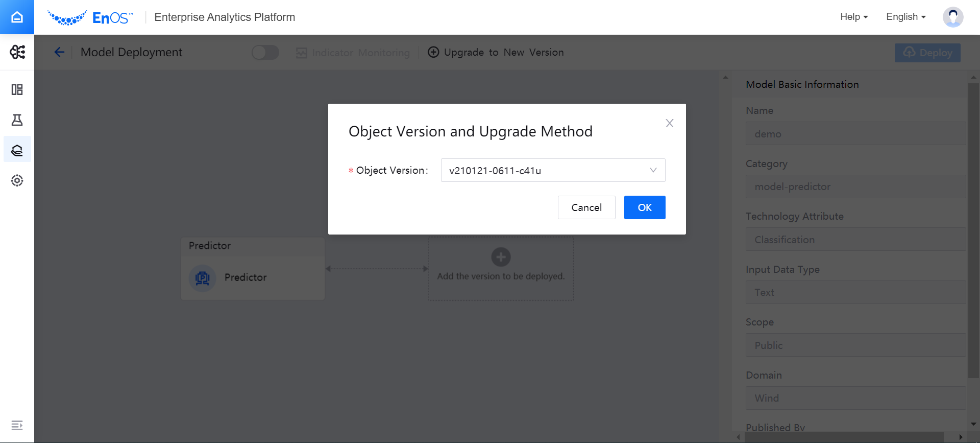This screenshot has height=443, width=980.
Task: Click the Model Deployment page title
Action: 131,52
